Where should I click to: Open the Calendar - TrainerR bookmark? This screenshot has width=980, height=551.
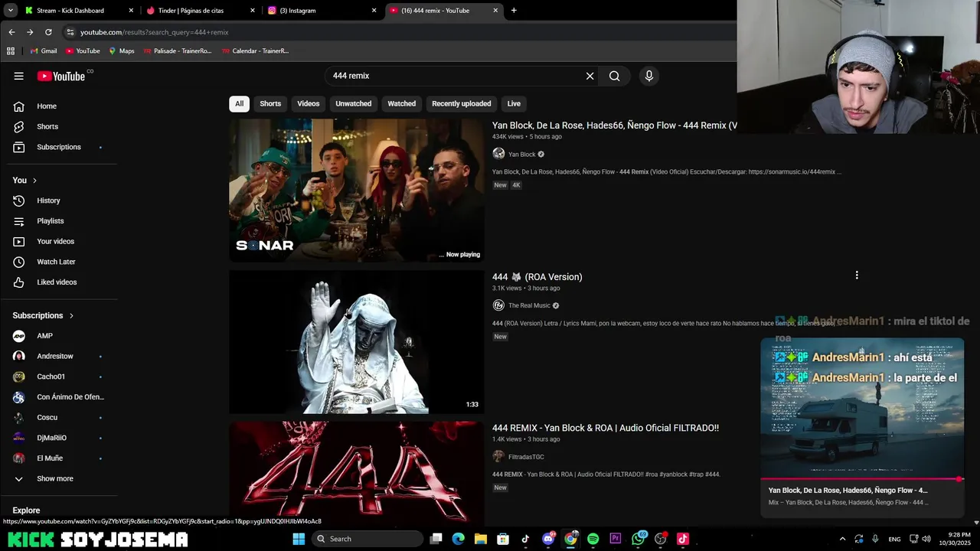coord(255,51)
